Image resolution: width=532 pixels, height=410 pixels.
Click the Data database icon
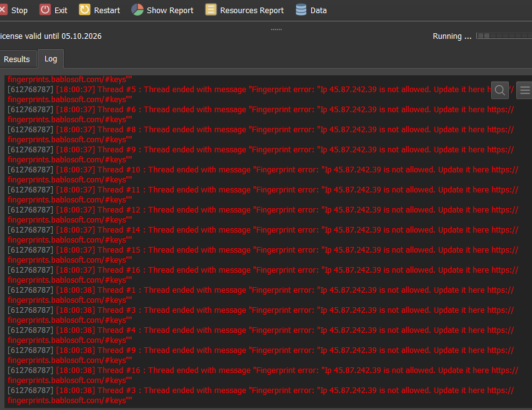[301, 10]
